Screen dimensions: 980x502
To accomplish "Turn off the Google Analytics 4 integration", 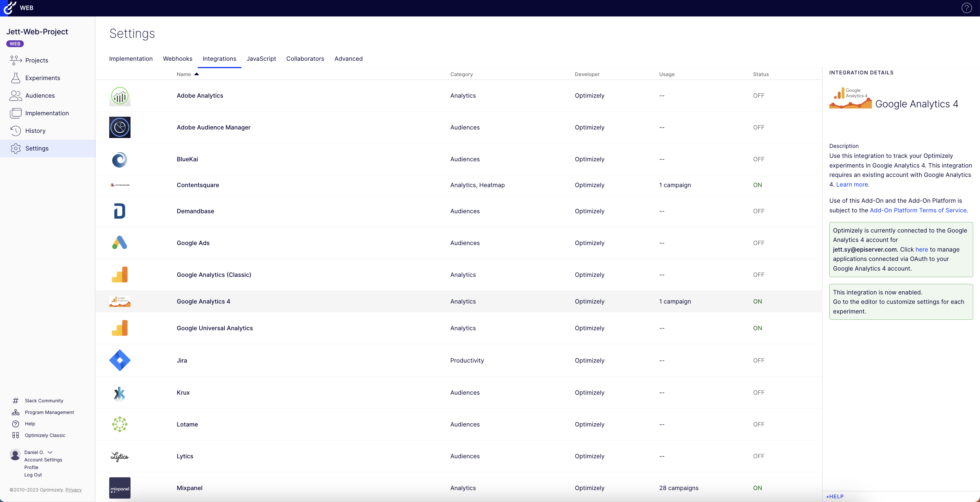I will pyautogui.click(x=758, y=301).
